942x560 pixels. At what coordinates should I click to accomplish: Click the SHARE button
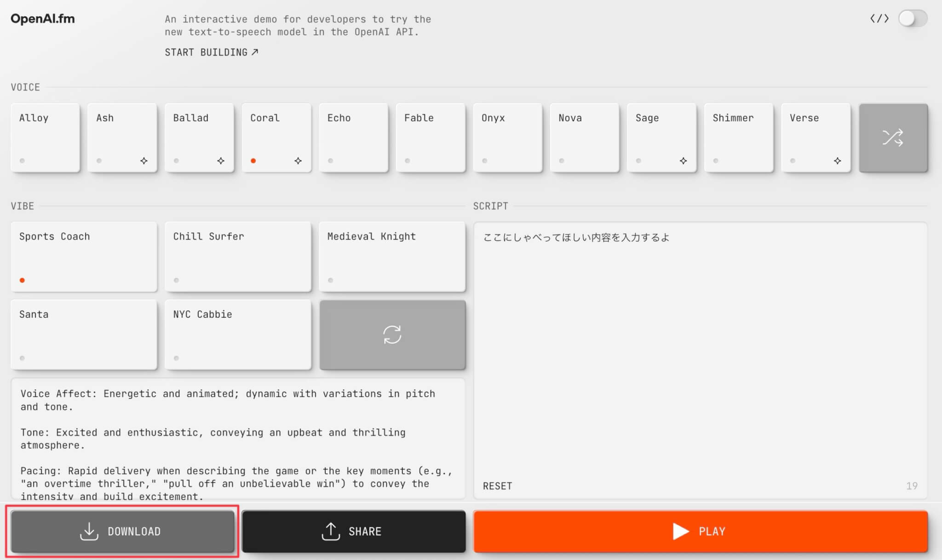[x=353, y=531]
